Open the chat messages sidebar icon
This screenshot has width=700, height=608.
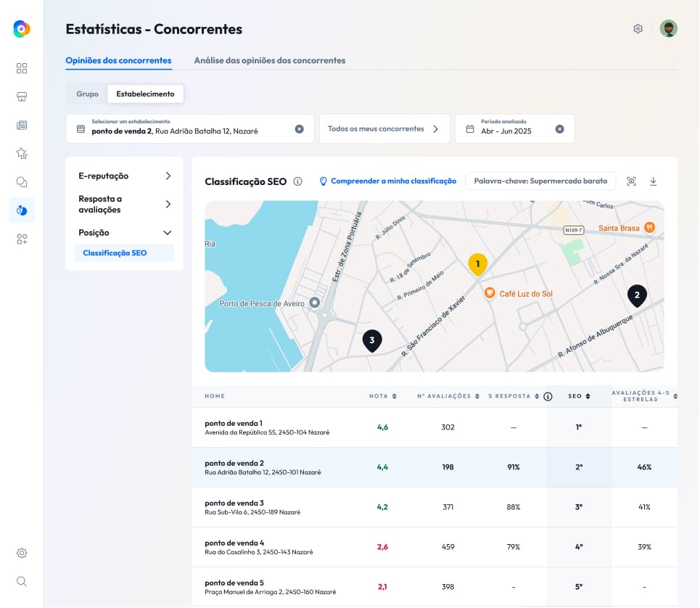click(x=22, y=181)
